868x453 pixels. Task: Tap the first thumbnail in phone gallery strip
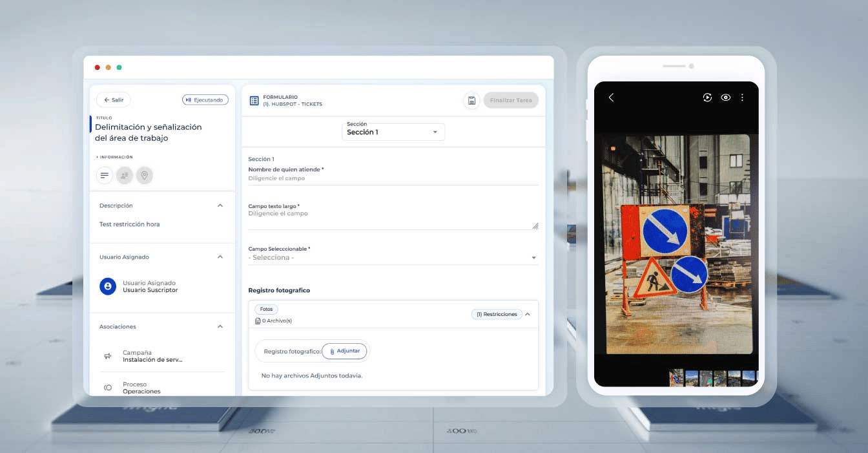point(676,377)
